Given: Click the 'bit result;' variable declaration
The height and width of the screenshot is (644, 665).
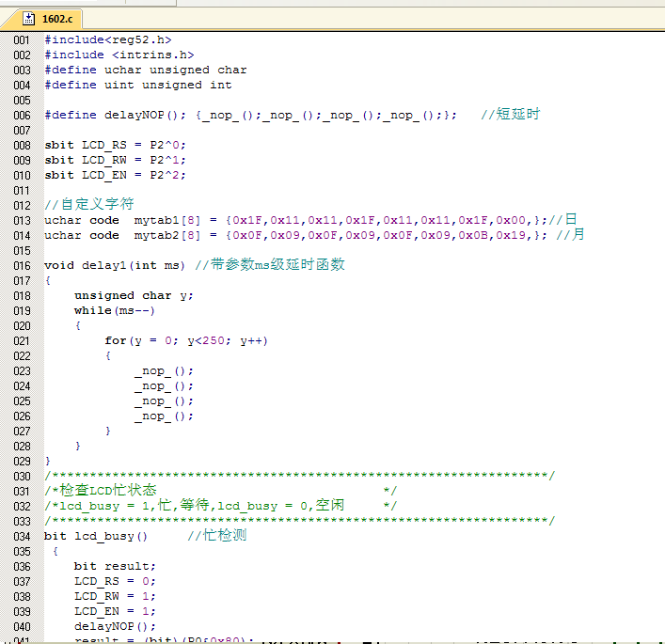Looking at the screenshot, I should coord(115,566).
